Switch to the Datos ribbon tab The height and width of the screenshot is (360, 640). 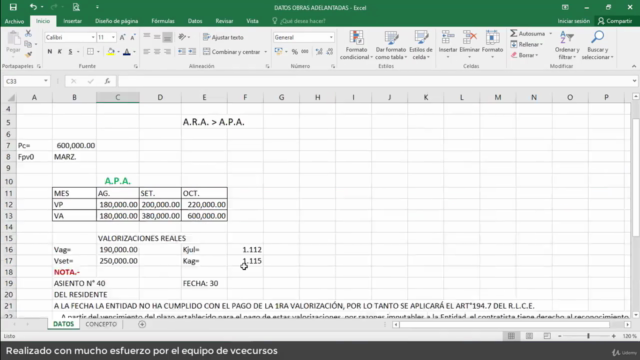[x=195, y=21]
